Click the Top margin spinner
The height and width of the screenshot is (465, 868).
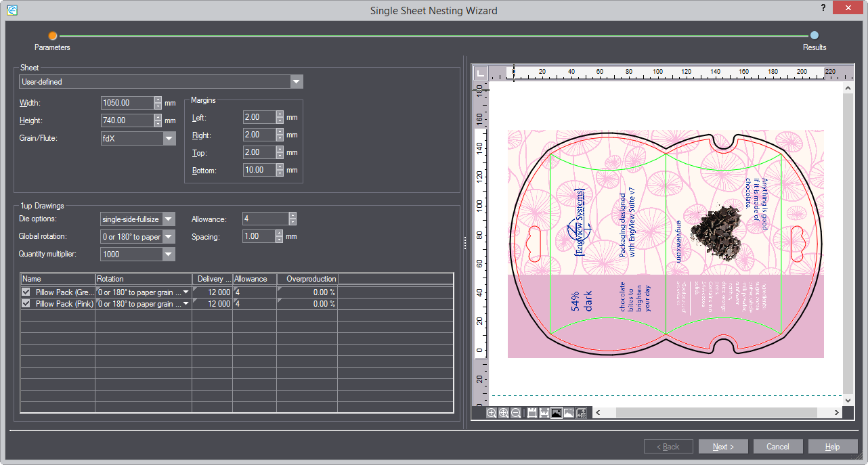pos(280,152)
